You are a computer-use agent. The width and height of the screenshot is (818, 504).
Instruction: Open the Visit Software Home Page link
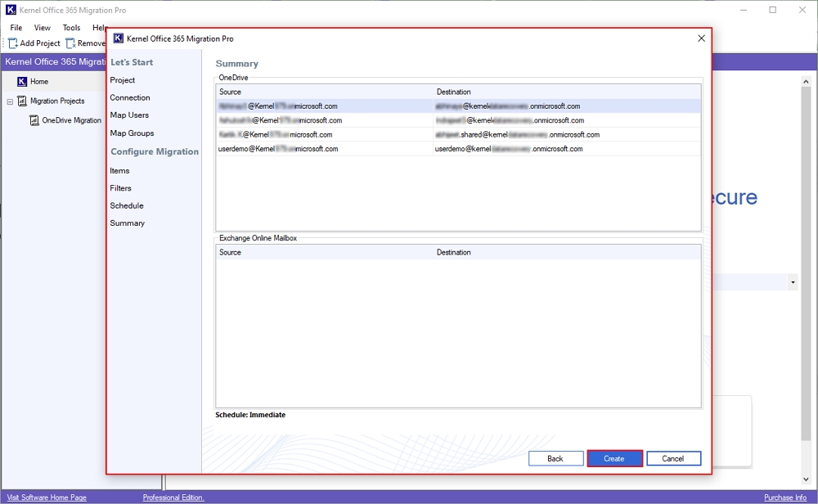45,497
